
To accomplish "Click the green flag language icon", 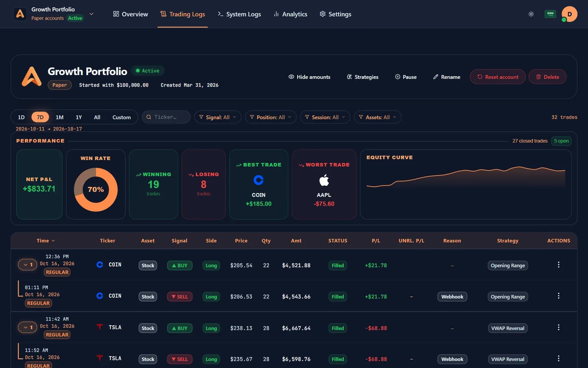I will tap(550, 14).
